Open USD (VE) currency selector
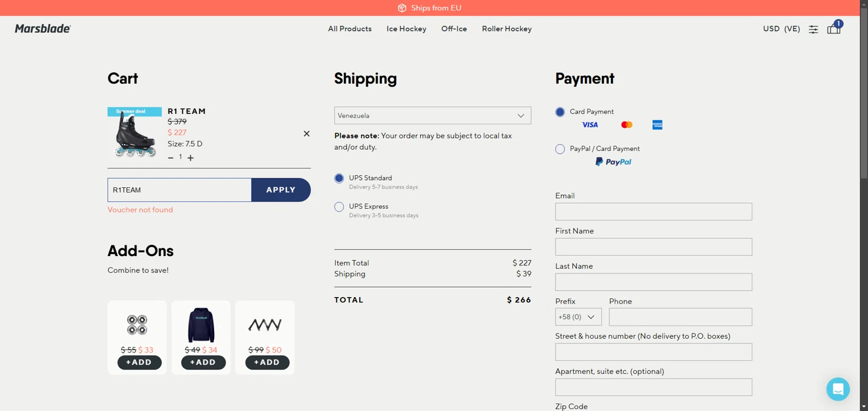This screenshot has height=411, width=868. tap(781, 29)
